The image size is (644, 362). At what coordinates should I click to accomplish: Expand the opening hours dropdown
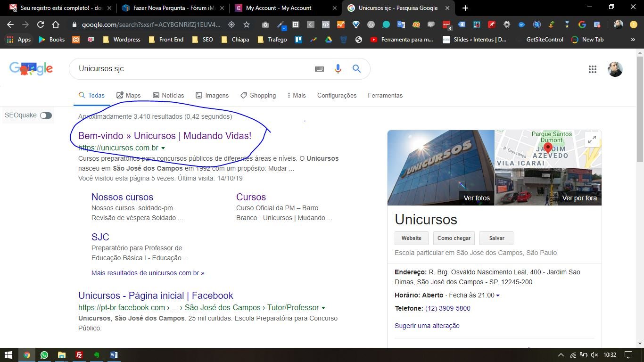pyautogui.click(x=498, y=296)
